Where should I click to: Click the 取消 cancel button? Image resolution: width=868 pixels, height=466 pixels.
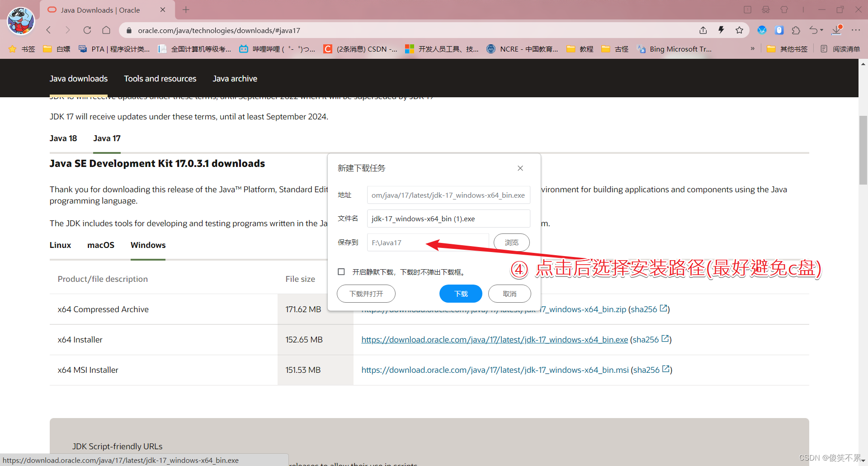[x=509, y=294]
